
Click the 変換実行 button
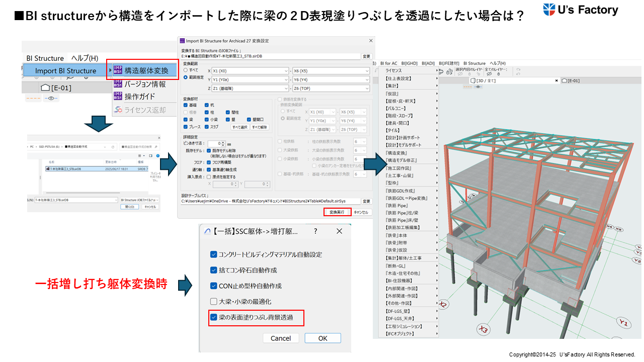[337, 212]
